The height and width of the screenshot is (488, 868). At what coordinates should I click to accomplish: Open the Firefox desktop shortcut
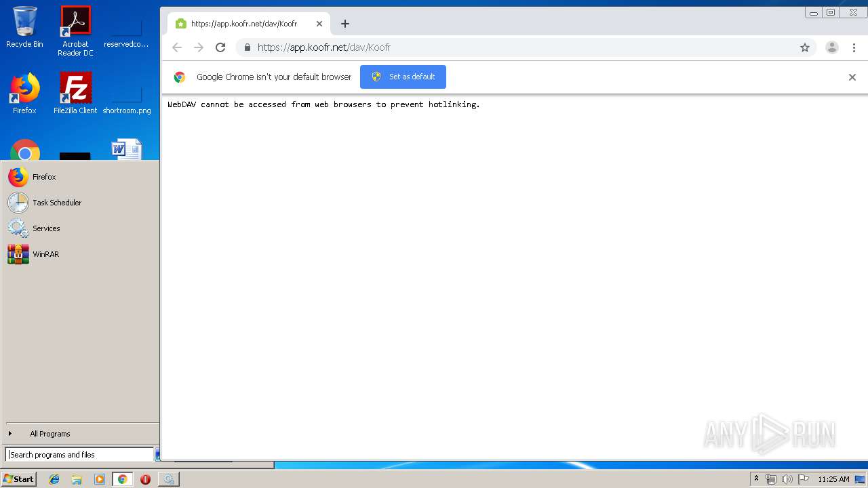click(x=24, y=94)
